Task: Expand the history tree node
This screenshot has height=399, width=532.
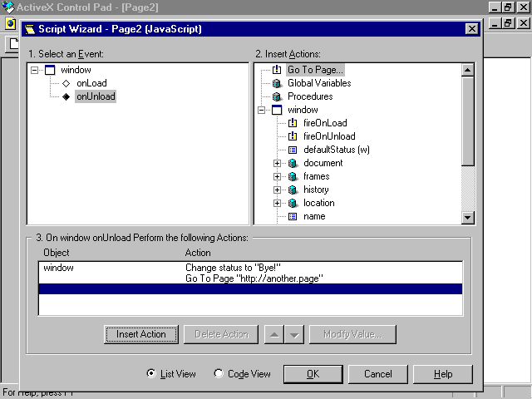Action: (278, 190)
